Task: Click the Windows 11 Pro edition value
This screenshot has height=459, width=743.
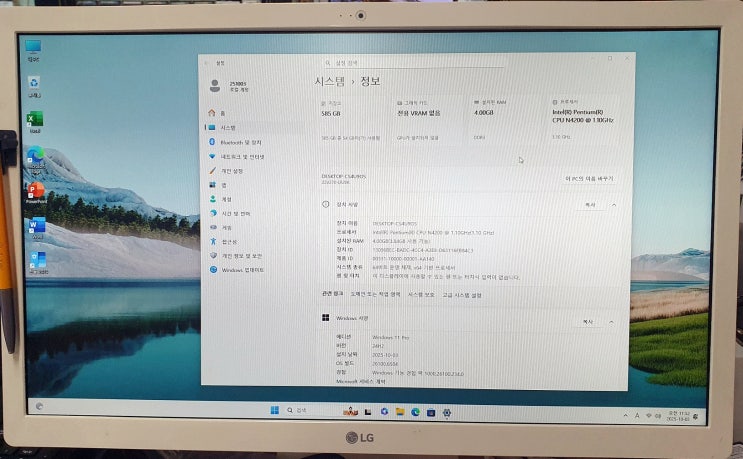Action: click(390, 337)
